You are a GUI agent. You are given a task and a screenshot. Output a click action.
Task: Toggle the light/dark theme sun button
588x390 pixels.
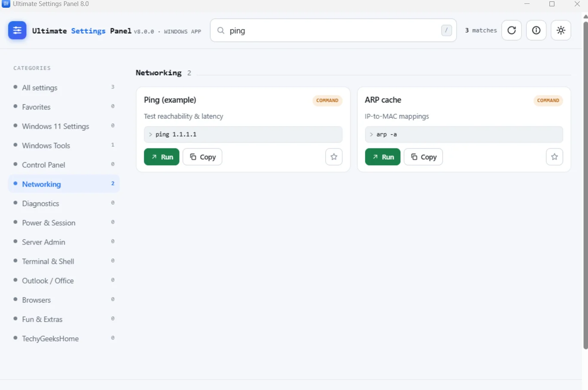point(561,30)
